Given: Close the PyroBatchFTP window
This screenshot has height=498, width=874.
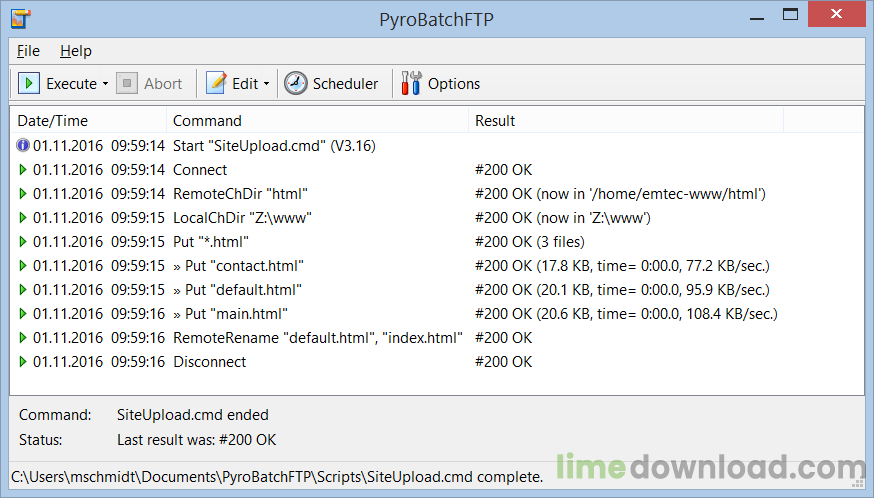Looking at the screenshot, I should click(836, 14).
